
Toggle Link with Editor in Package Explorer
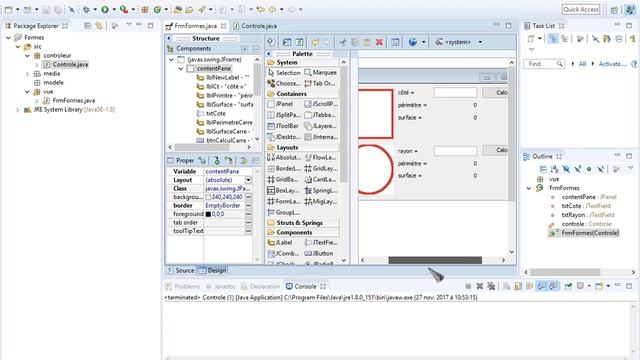click(99, 26)
